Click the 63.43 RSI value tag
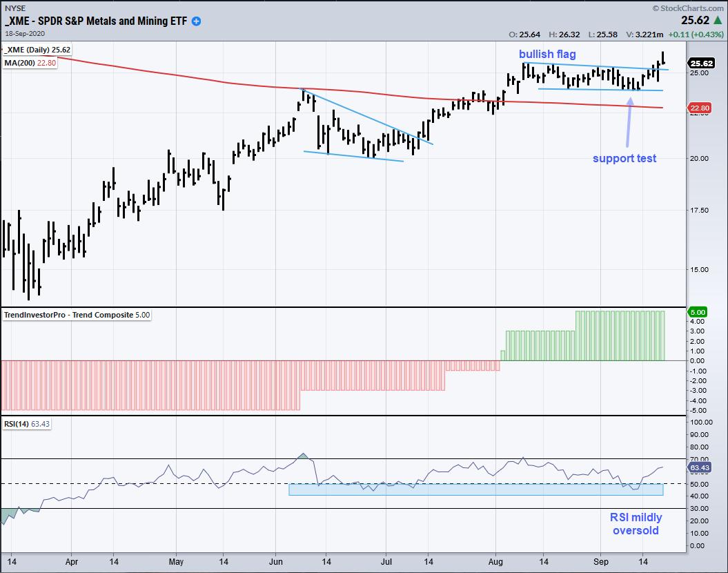This screenshot has width=728, height=573. tap(701, 467)
